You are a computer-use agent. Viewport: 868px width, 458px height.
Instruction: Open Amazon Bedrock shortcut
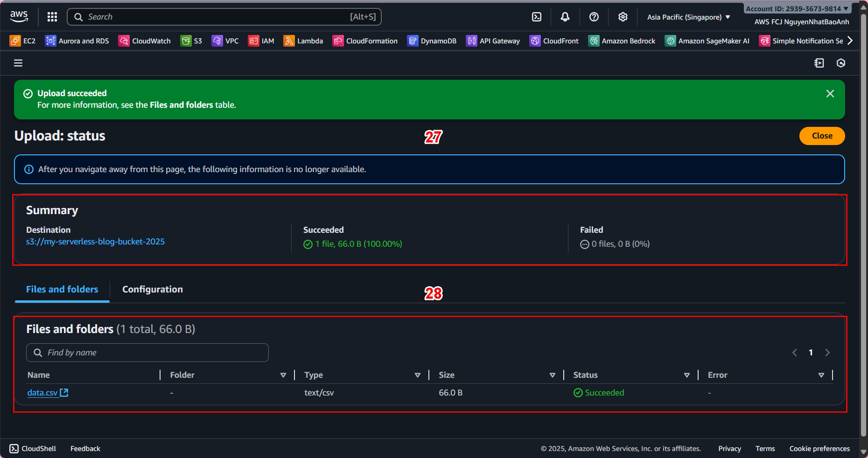click(622, 41)
